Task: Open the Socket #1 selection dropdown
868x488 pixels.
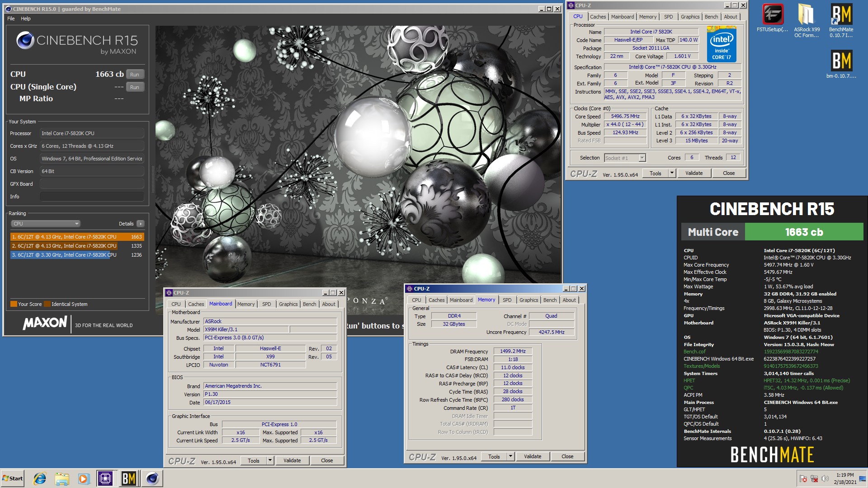Action: [625, 158]
